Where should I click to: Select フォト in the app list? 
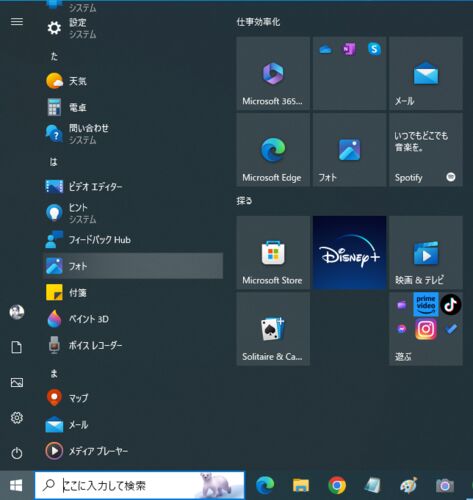tap(133, 266)
